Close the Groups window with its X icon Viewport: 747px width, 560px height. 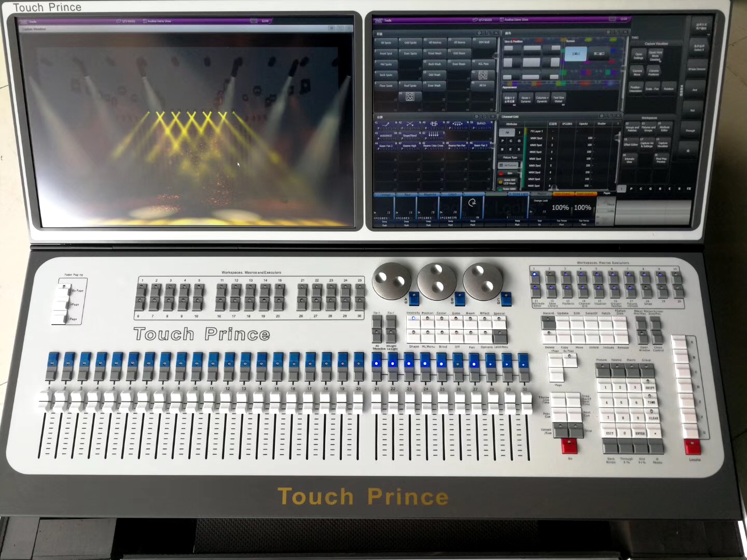coord(495,33)
